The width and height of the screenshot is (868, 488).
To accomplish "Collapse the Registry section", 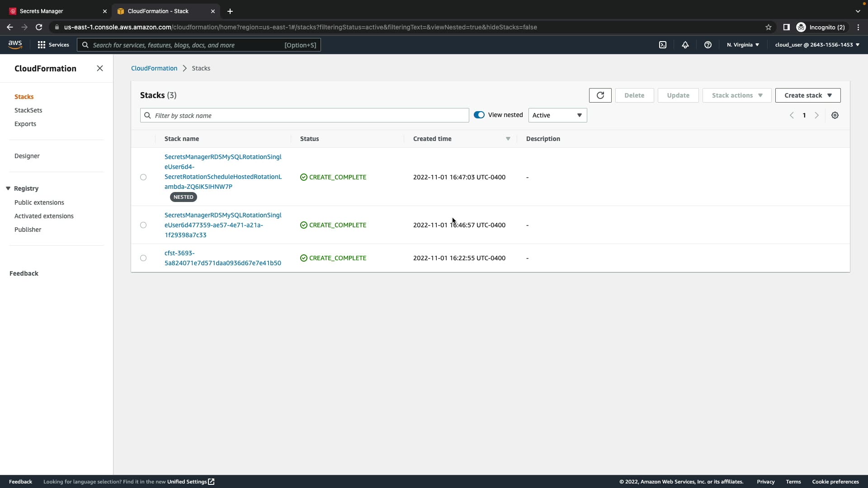I will tap(8, 188).
